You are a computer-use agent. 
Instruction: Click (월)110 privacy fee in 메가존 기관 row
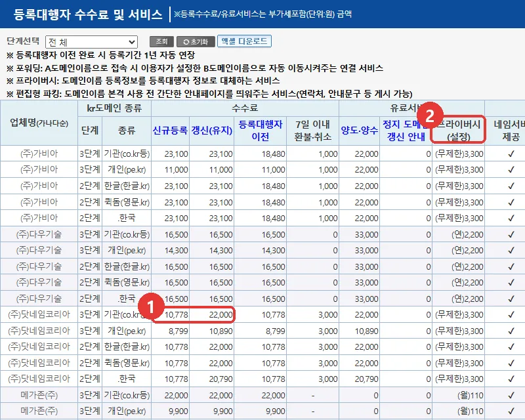tap(470, 396)
